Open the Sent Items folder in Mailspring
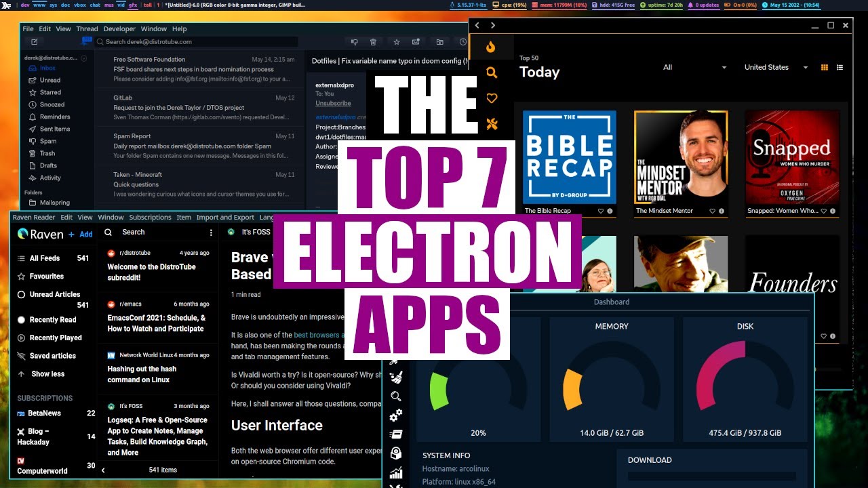This screenshot has width=868, height=488. (x=55, y=129)
